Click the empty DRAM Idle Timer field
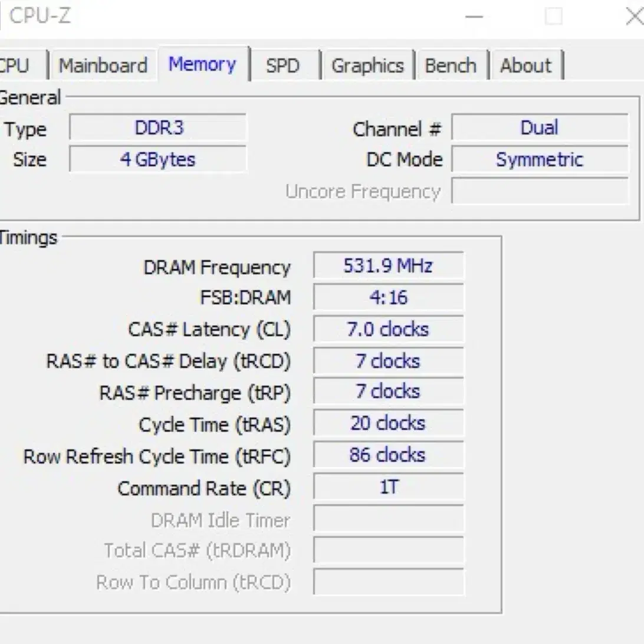The width and height of the screenshot is (644, 644). click(389, 519)
